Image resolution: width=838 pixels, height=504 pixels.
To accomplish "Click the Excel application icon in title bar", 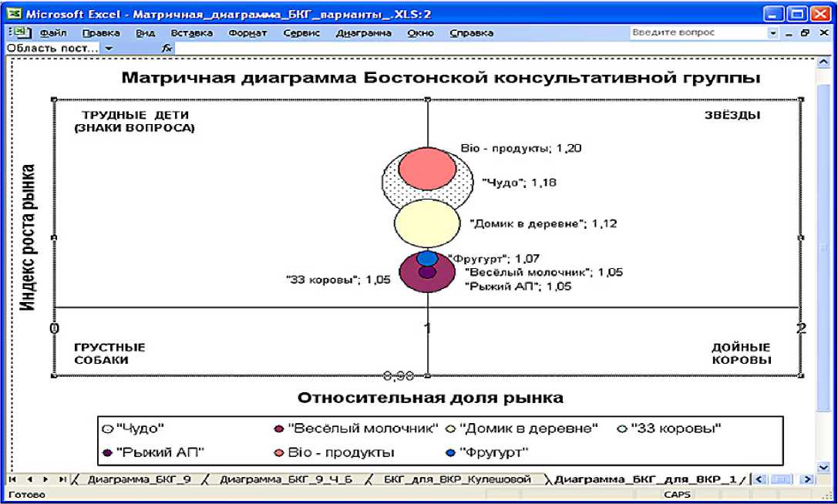I will [14, 14].
